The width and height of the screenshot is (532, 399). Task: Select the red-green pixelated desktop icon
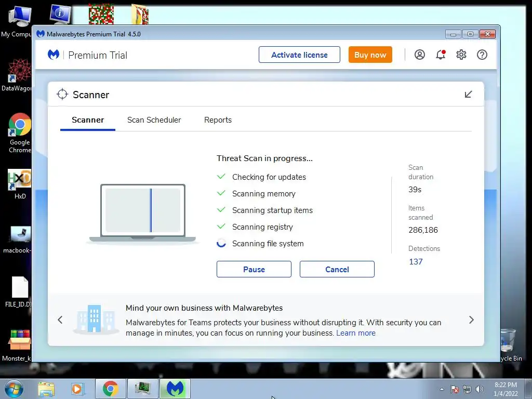pos(101,14)
